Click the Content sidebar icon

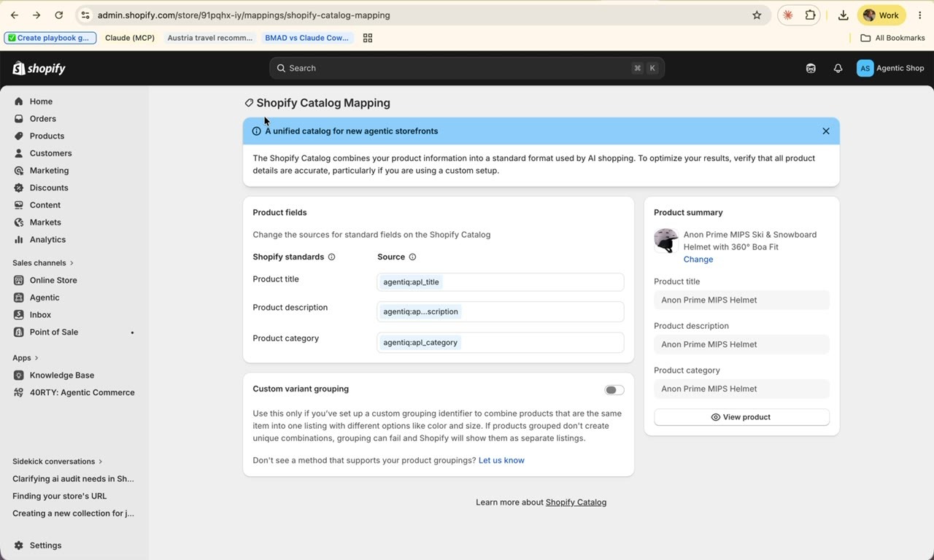[x=19, y=205]
